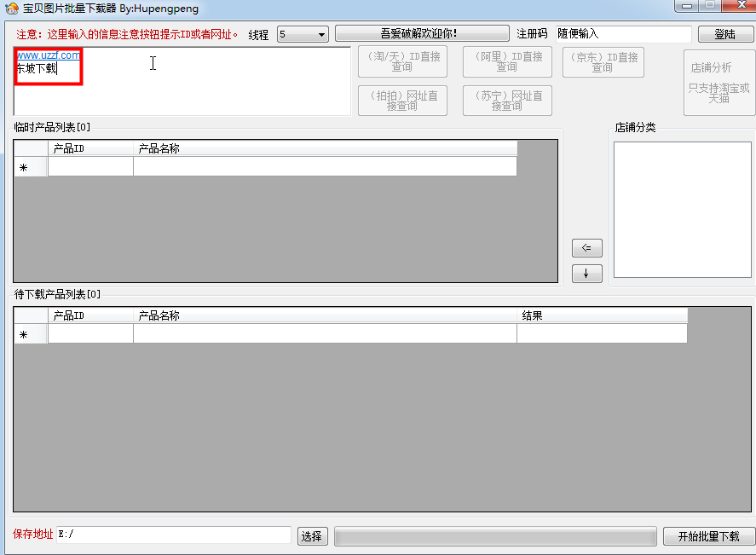Click the down arrow move button
The height and width of the screenshot is (555, 756).
click(586, 274)
